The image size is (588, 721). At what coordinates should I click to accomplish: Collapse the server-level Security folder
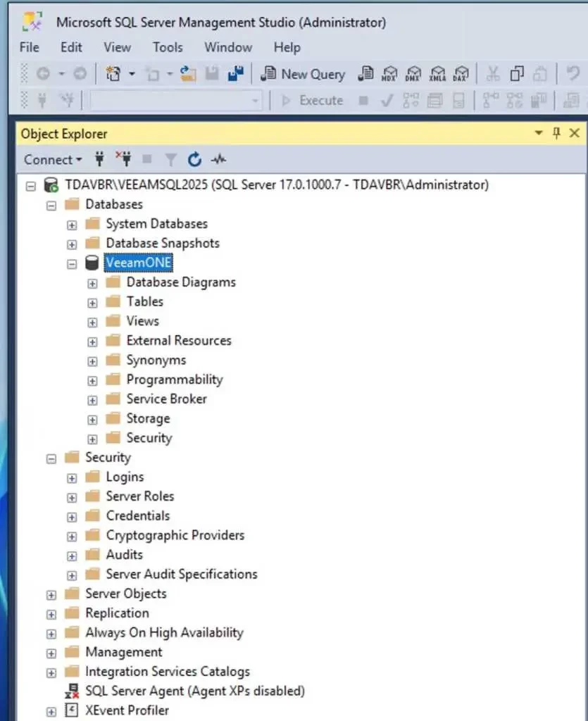coord(51,458)
